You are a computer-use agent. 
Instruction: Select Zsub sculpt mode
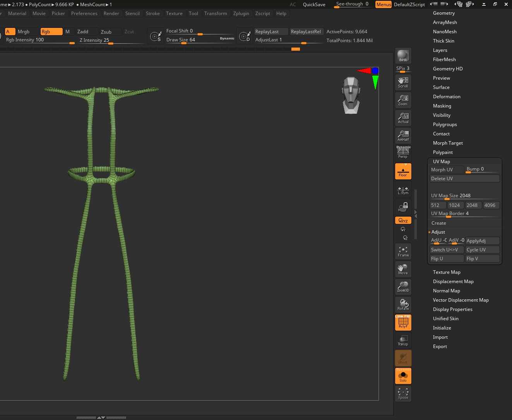(106, 32)
